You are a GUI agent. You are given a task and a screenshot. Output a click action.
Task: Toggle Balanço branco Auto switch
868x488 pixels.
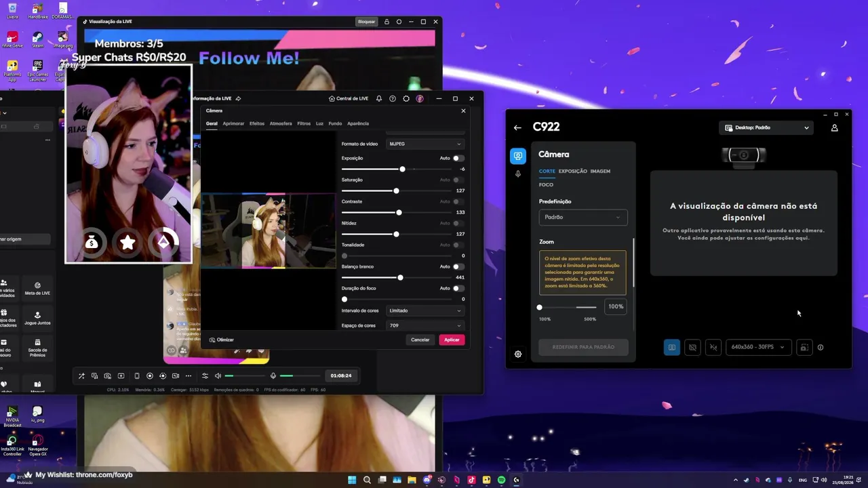[458, 266]
